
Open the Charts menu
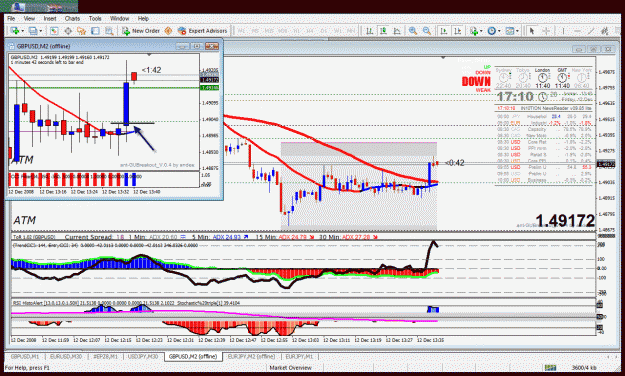pos(72,18)
